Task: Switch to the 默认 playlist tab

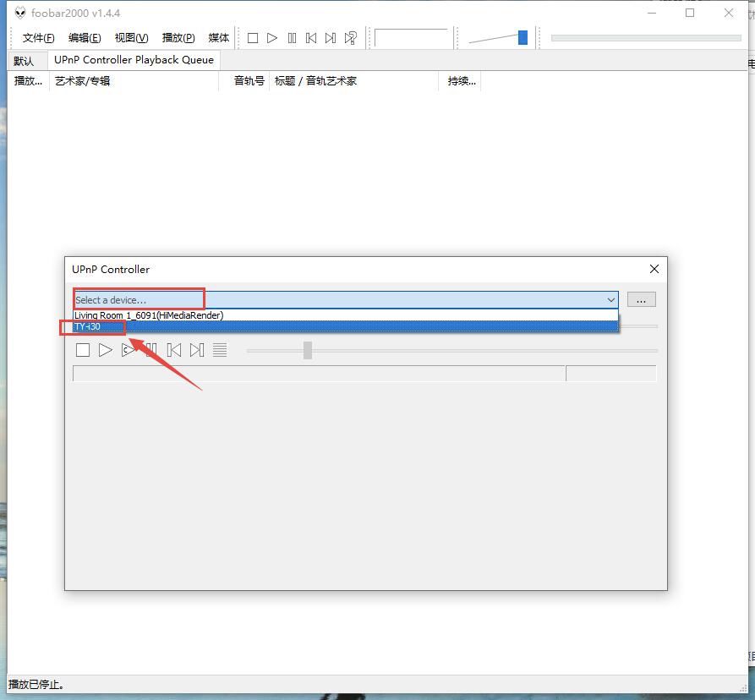Action: coord(24,61)
